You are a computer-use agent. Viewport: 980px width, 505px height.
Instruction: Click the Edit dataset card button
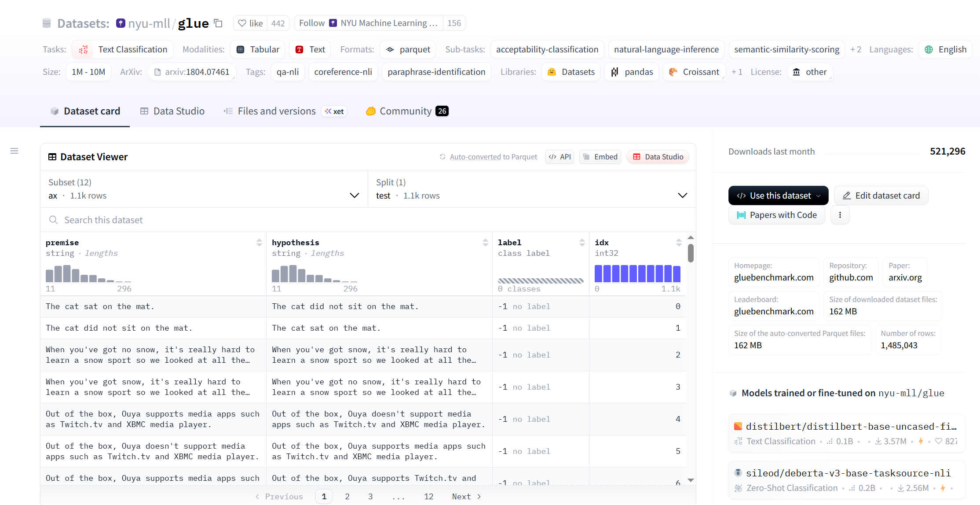pos(881,195)
